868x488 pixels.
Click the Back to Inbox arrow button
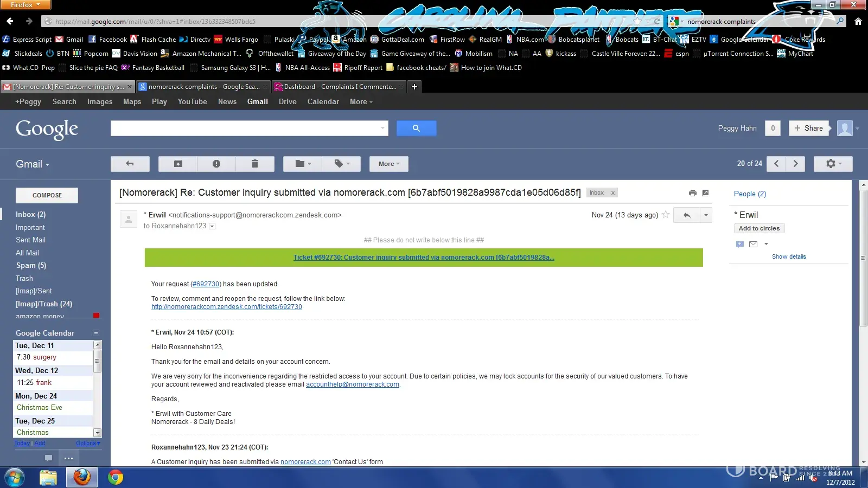tap(130, 164)
